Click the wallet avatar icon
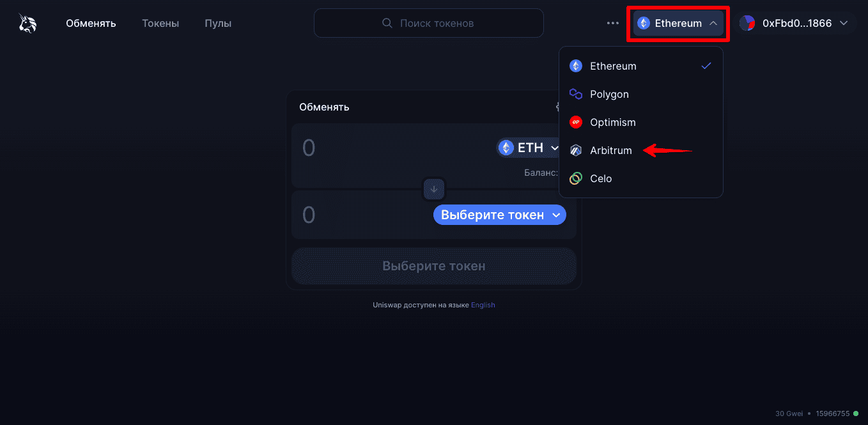The height and width of the screenshot is (425, 868). [747, 23]
